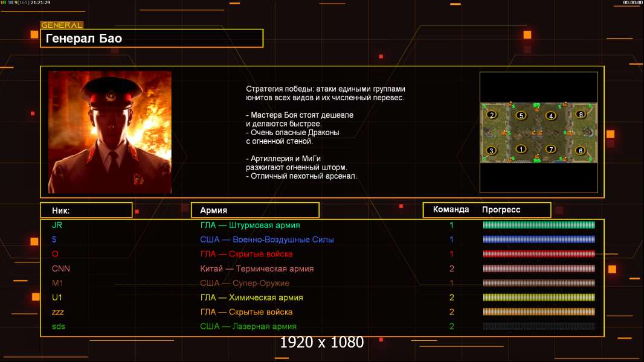644x362 pixels.
Task: Click zzz's orange progress bar
Action: pyautogui.click(x=539, y=311)
